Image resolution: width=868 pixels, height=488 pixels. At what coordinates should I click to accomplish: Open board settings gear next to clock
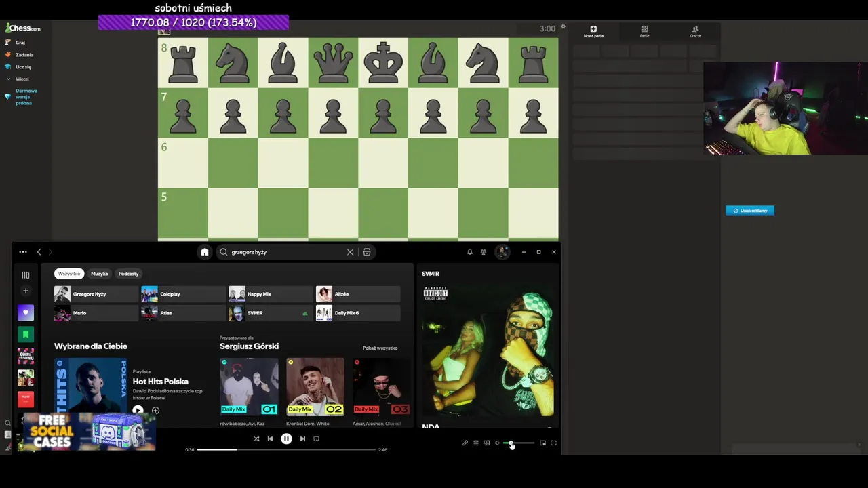click(563, 28)
